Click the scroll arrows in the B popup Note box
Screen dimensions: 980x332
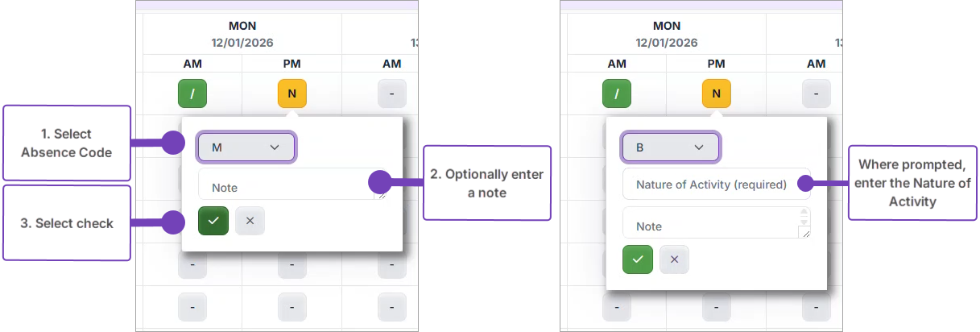click(x=803, y=216)
